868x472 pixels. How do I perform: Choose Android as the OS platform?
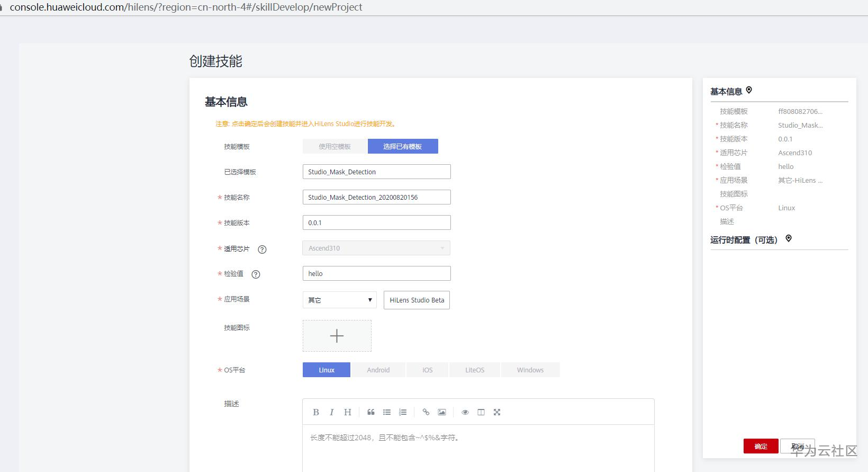(x=378, y=370)
